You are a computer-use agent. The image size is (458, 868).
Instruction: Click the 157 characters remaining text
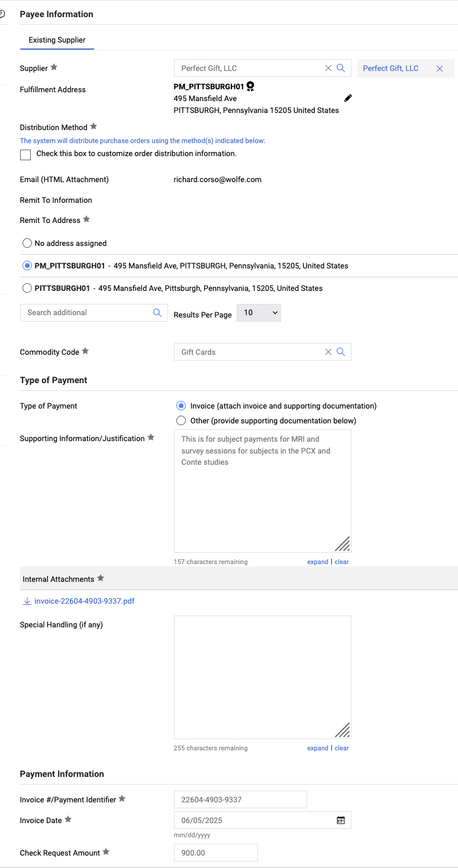[211, 562]
